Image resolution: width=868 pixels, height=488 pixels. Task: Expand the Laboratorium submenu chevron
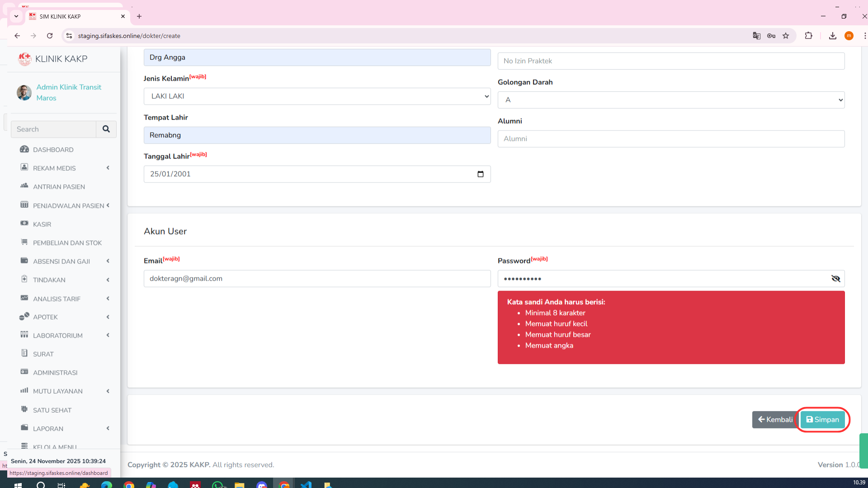coord(108,335)
